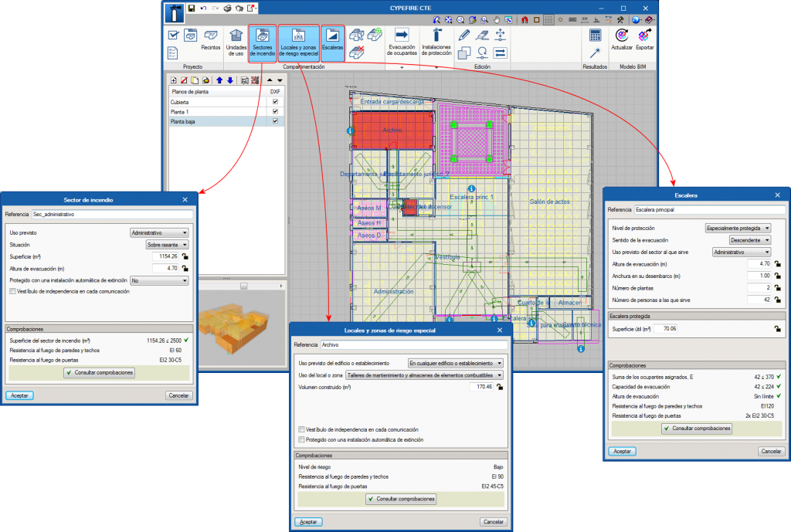
Task: Toggle DXF checkbox for Cubierta
Action: 275,101
